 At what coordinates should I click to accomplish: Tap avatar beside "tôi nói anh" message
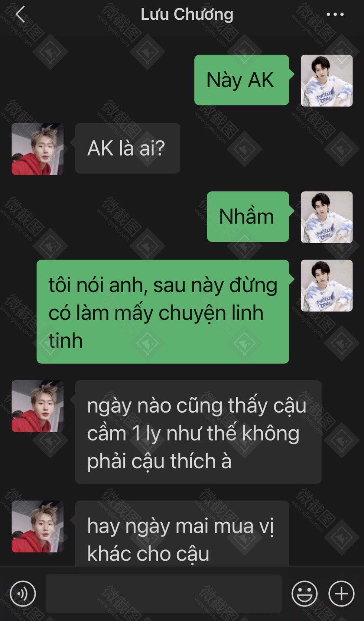point(326,286)
